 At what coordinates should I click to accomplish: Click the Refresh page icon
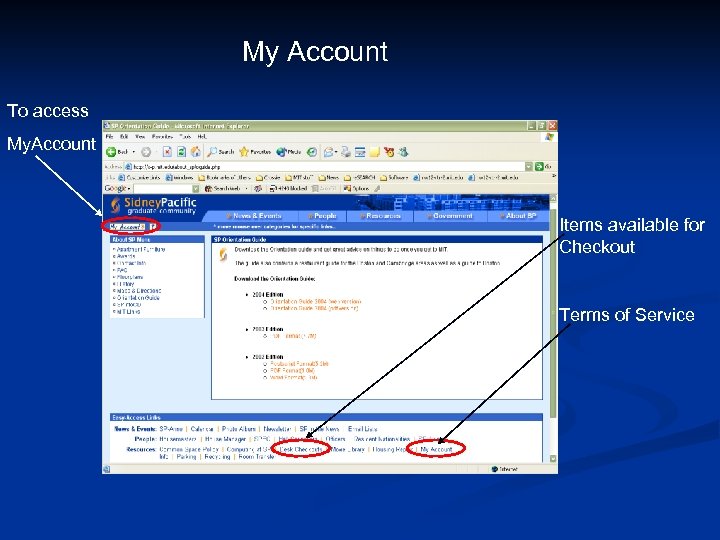point(181,152)
